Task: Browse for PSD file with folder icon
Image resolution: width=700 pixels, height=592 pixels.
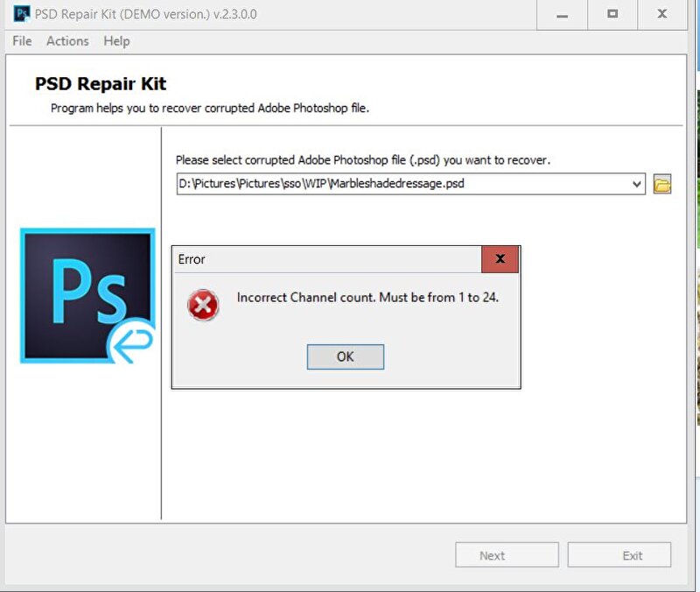Action: (x=662, y=184)
